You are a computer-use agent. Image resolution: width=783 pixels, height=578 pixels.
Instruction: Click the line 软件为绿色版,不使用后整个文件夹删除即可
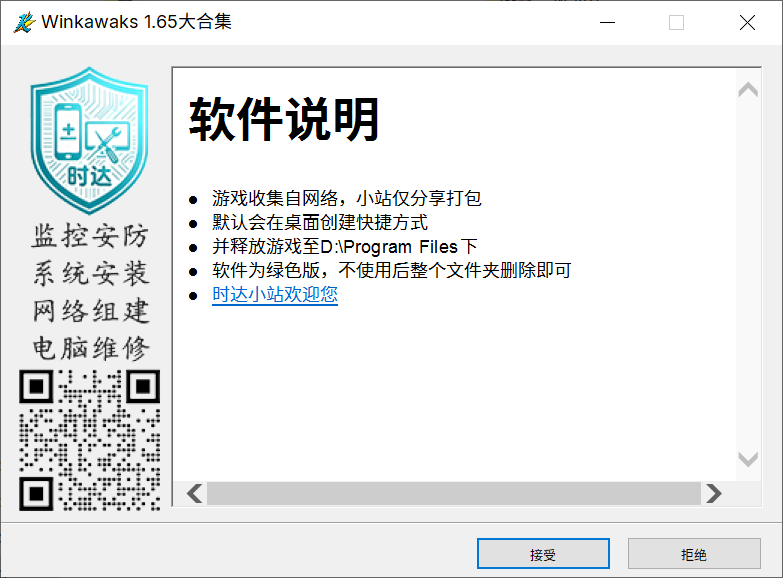pos(392,270)
